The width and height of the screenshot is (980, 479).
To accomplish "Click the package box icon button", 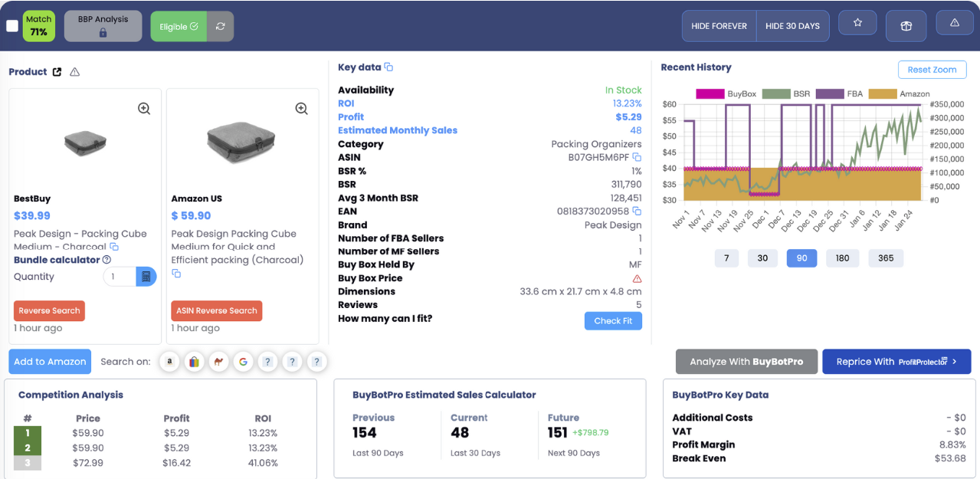I will tap(906, 26).
